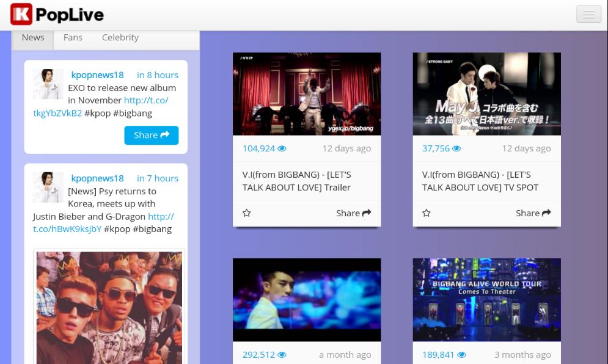Click the #bigbang hashtag in the EXO post
Image resolution: width=608 pixels, height=364 pixels.
pyautogui.click(x=133, y=113)
